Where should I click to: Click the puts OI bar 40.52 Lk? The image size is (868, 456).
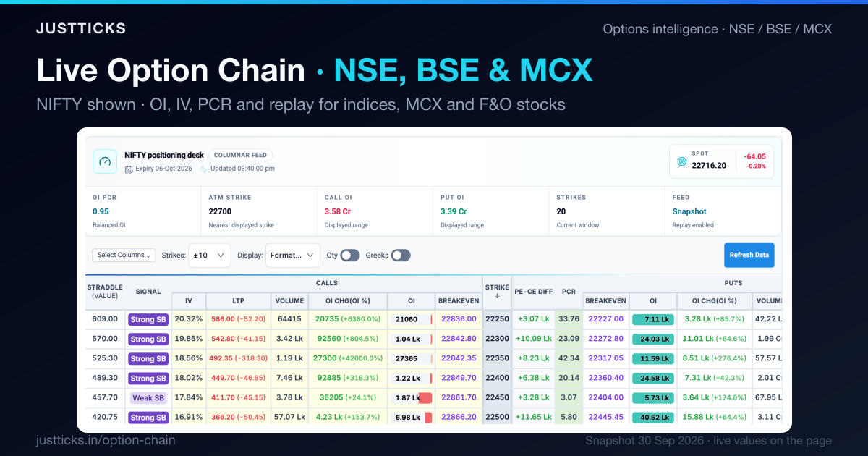(652, 418)
